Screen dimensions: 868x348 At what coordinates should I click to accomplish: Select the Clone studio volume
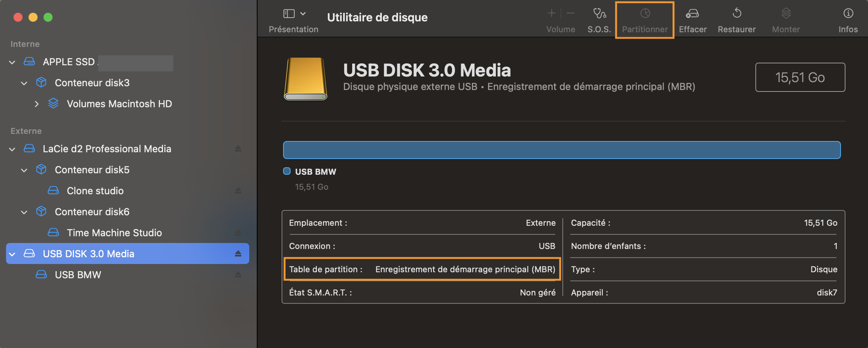point(95,191)
